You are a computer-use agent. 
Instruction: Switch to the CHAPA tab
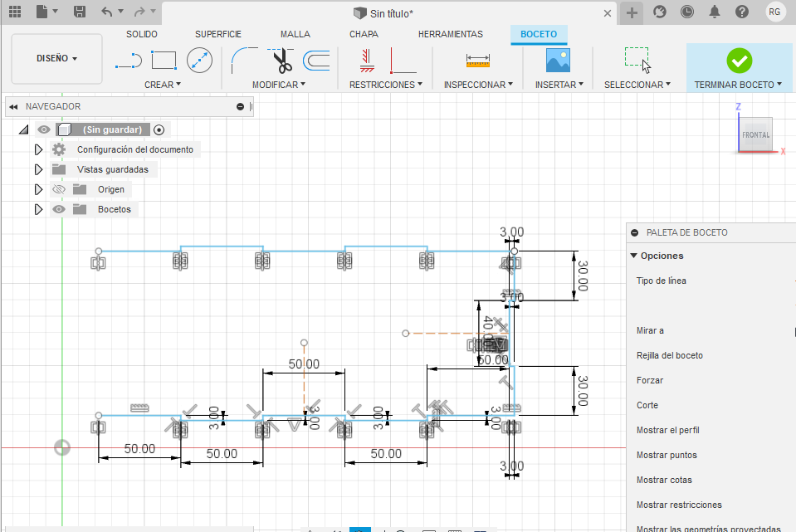tap(364, 34)
